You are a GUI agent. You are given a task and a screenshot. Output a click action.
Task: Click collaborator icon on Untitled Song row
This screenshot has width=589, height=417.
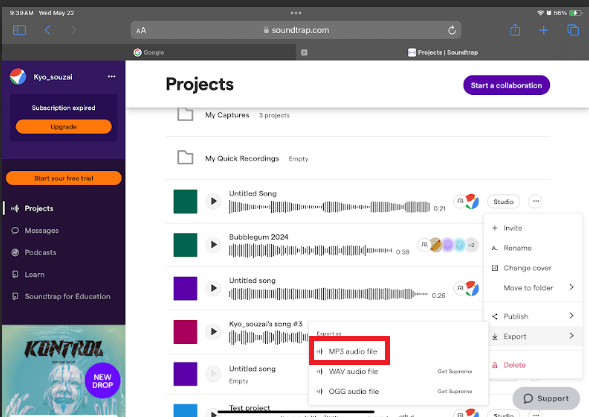[x=460, y=201]
